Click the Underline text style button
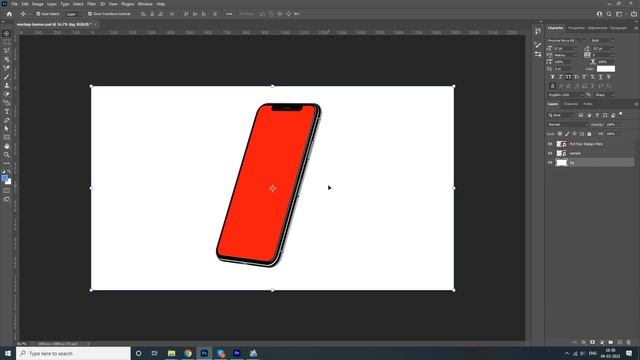 [x=600, y=77]
